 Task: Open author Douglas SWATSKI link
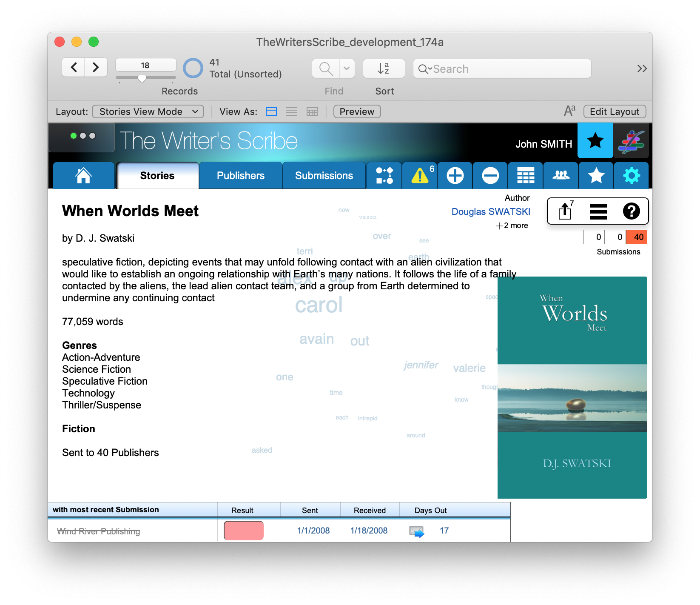point(491,212)
